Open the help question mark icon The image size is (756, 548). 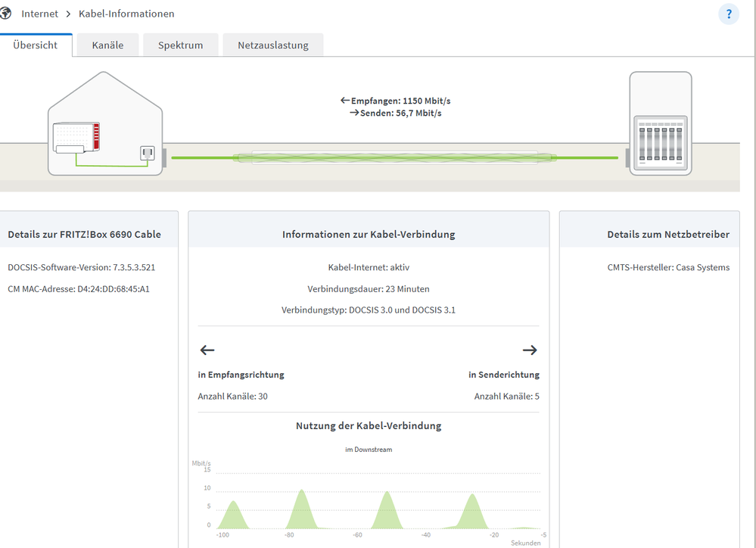click(729, 14)
